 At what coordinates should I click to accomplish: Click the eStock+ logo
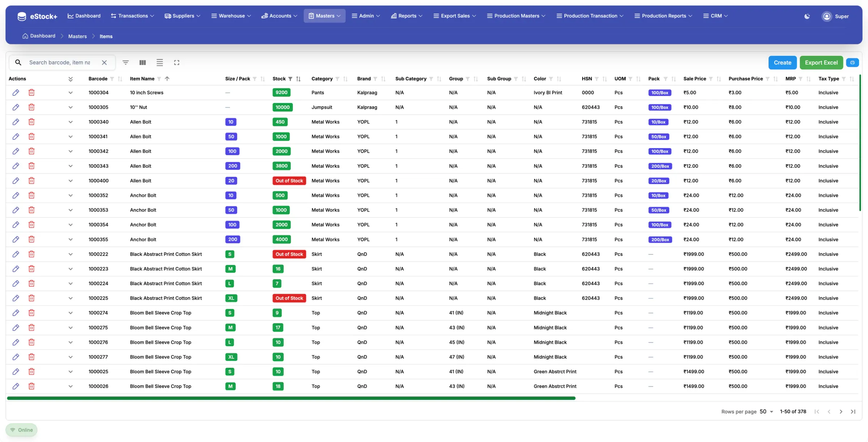click(x=37, y=16)
